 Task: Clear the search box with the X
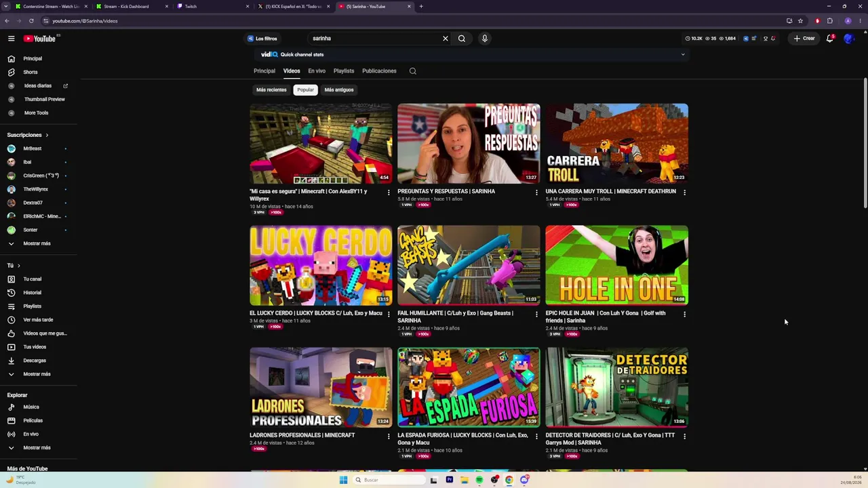pos(446,39)
